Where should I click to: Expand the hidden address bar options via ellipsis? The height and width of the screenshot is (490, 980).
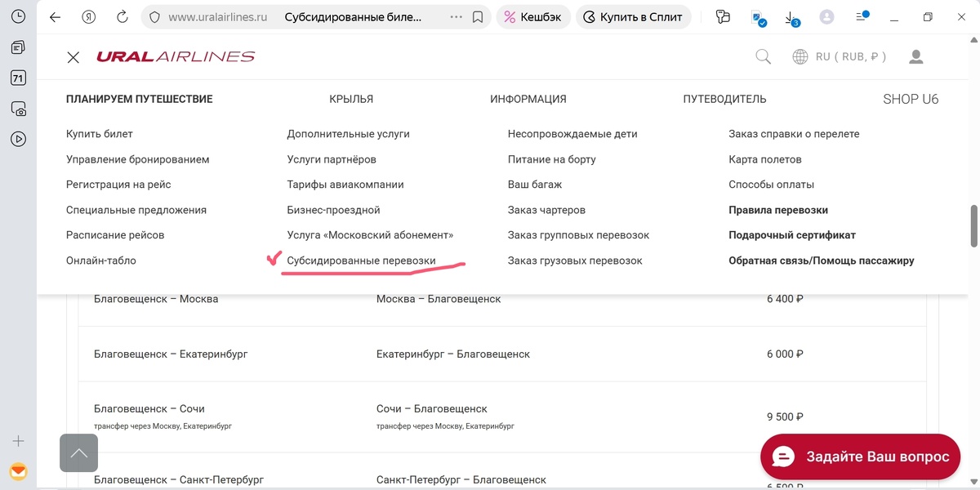tap(455, 16)
